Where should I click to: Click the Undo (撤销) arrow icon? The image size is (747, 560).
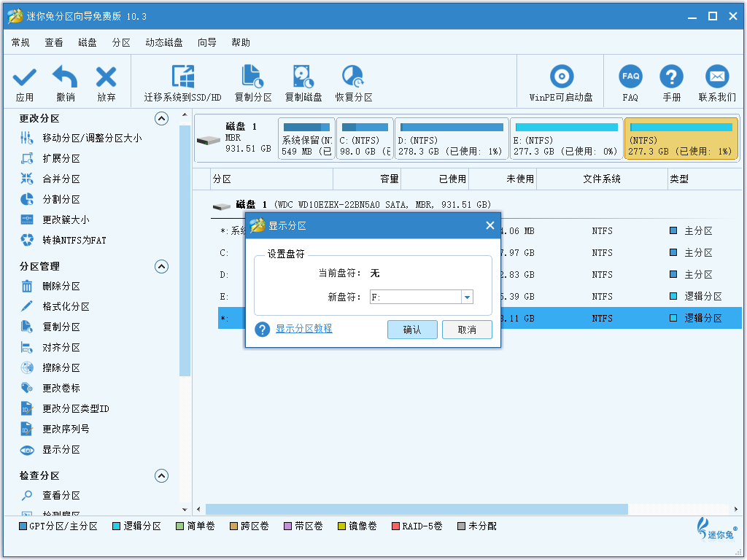tap(65, 77)
